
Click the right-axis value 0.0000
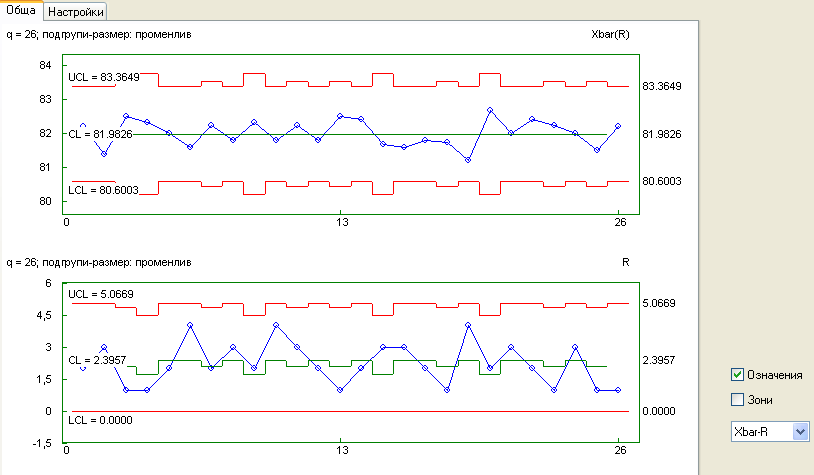[x=659, y=411]
